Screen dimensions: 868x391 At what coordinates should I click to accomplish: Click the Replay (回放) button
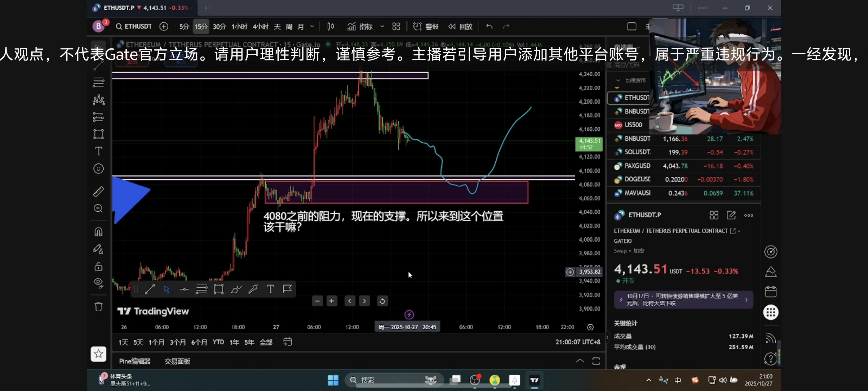[x=460, y=26]
